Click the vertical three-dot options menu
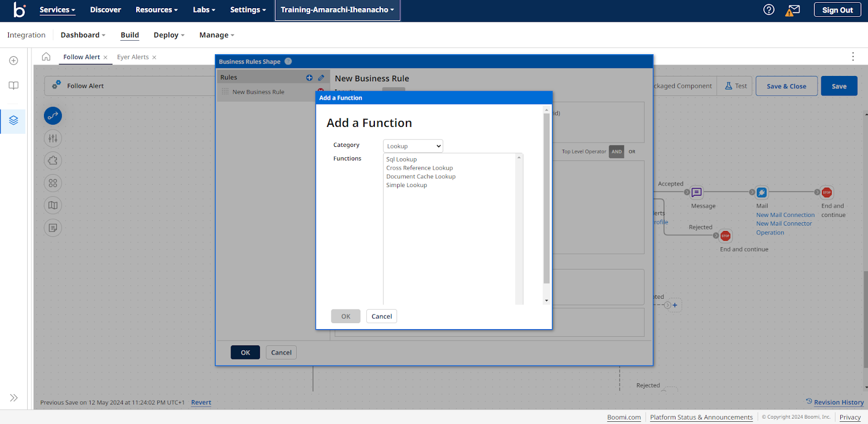 coord(853,56)
